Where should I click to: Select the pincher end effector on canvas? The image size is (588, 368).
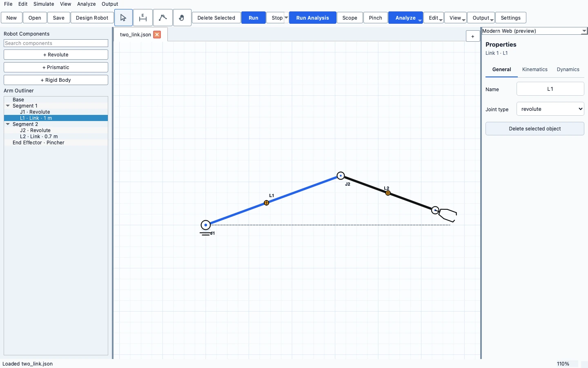pos(448,215)
